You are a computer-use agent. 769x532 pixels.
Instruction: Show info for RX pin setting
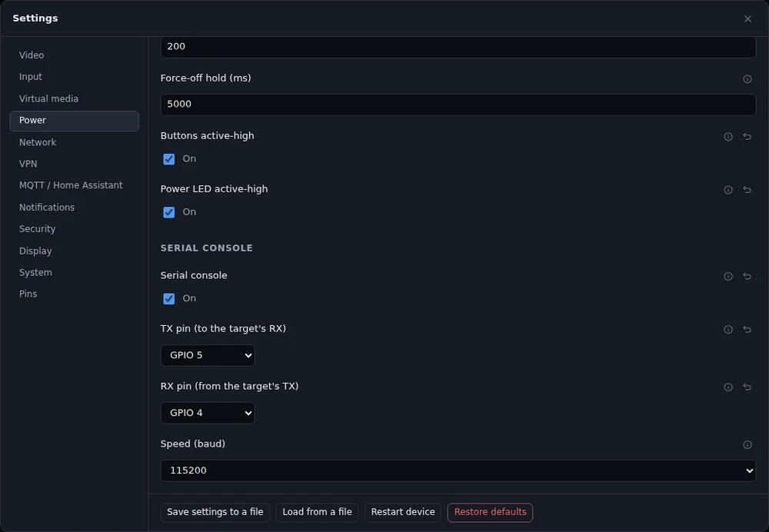point(727,387)
